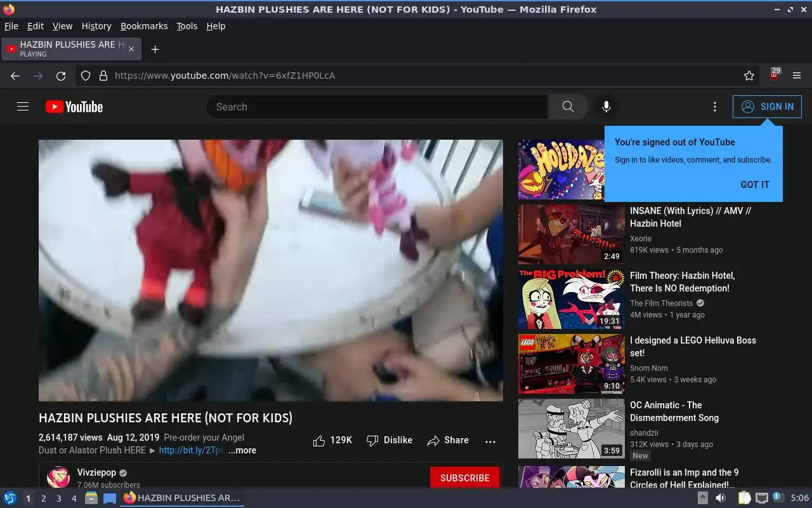Click the Holidaze video thumbnail

click(561, 170)
